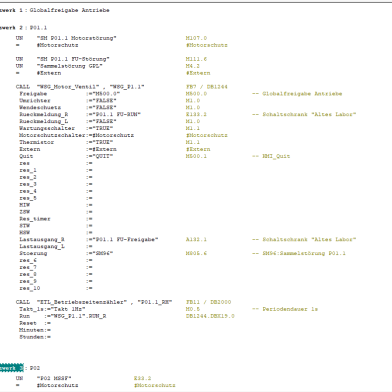This screenshot has width=392, height=392.
Task: Select the "SM P01.1 FU-Störung" operand
Action: (x=73, y=59)
